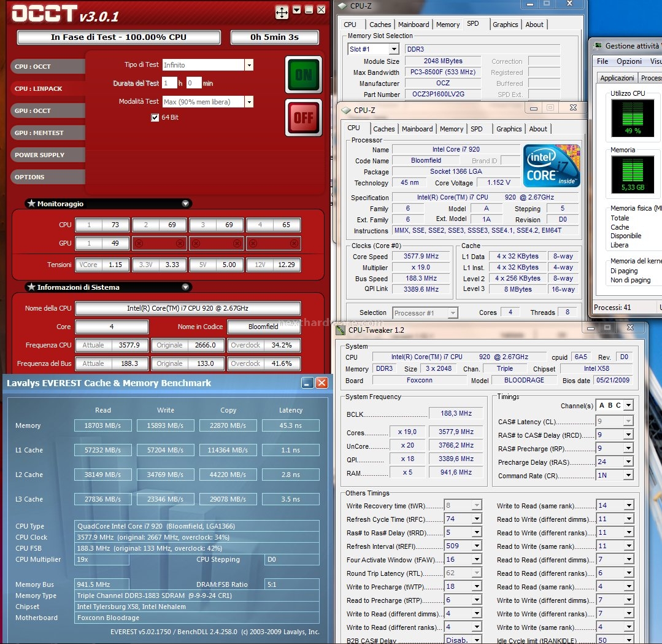662x644 pixels.
Task: Click the Intel Core i7 inside logo
Action: (x=552, y=166)
